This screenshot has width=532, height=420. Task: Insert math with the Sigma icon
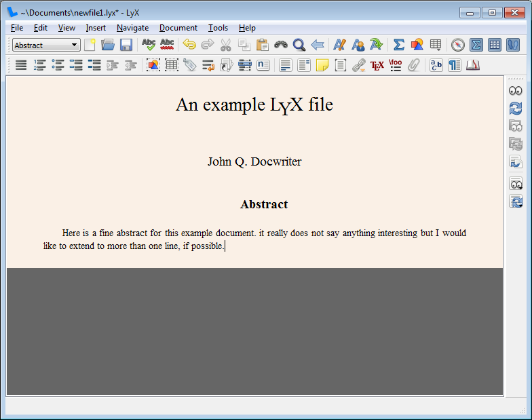399,45
